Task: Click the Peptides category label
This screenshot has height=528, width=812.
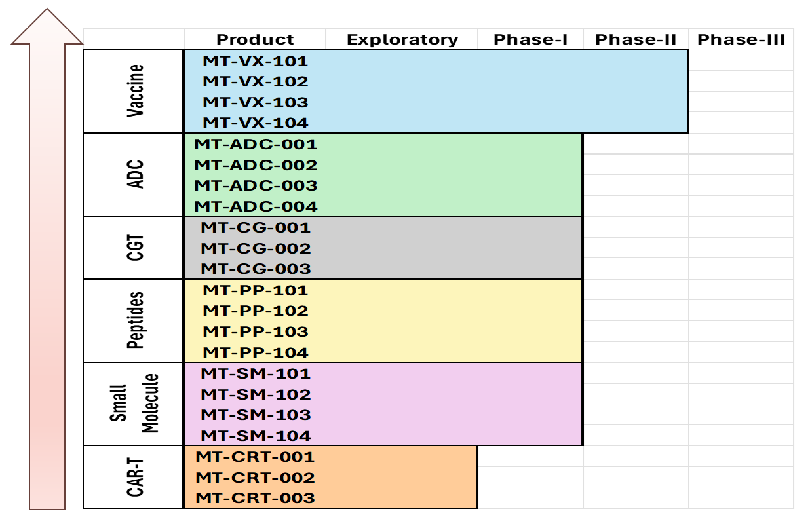Action: point(135,320)
